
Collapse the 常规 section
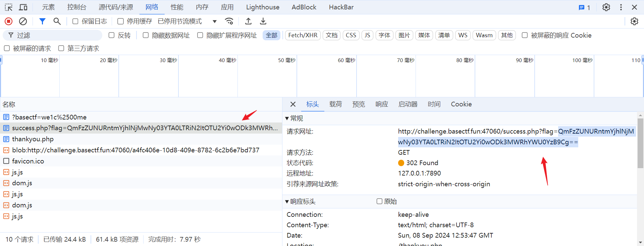click(287, 118)
